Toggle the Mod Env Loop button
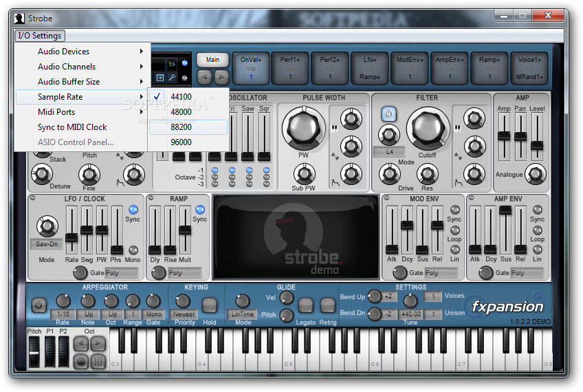 tap(455, 230)
